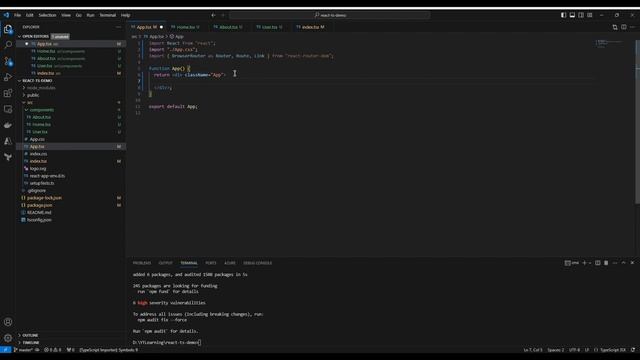The height and width of the screenshot is (360, 640).
Task: Click the Ln 7 Col cursor position in status bar
Action: point(533,350)
